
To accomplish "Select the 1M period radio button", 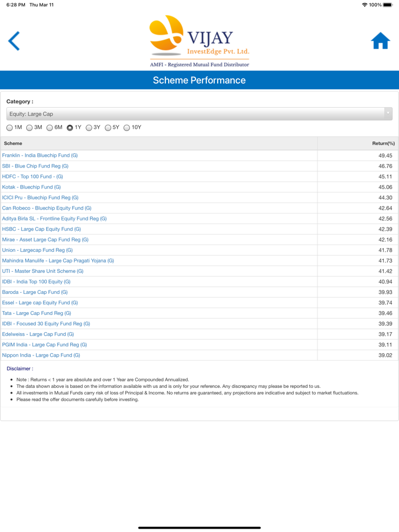I will [x=10, y=128].
